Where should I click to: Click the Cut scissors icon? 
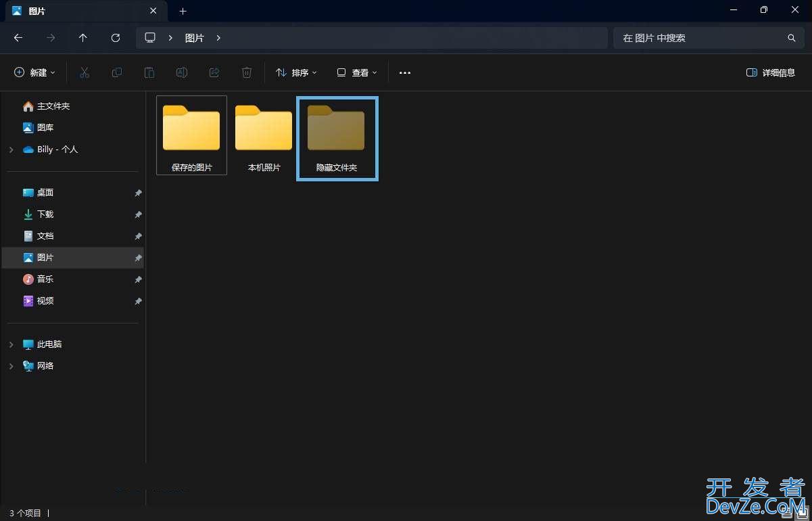pos(85,72)
